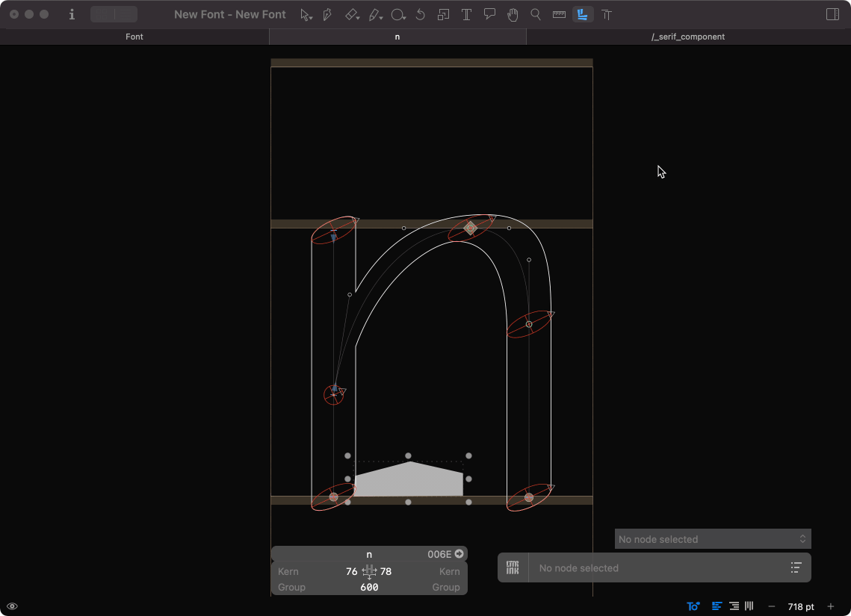
Task: Select the Measurement ruler tool
Action: pos(559,14)
